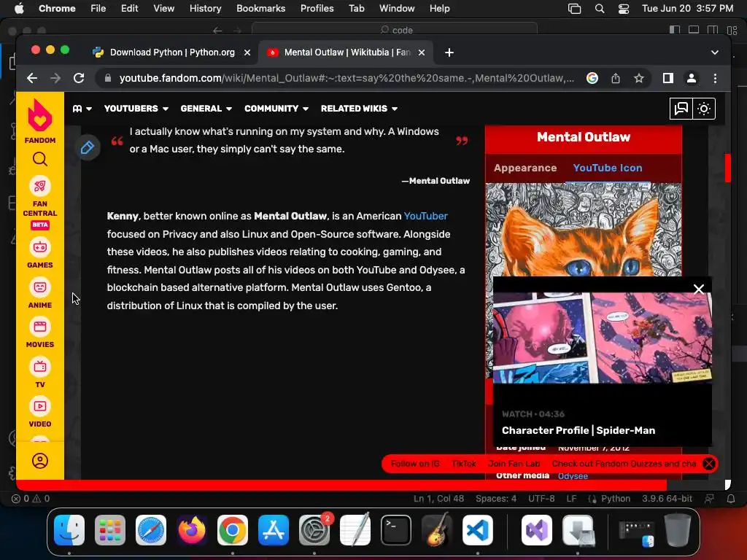
Task: Expand the wiki explore dropdown
Action: 82,109
